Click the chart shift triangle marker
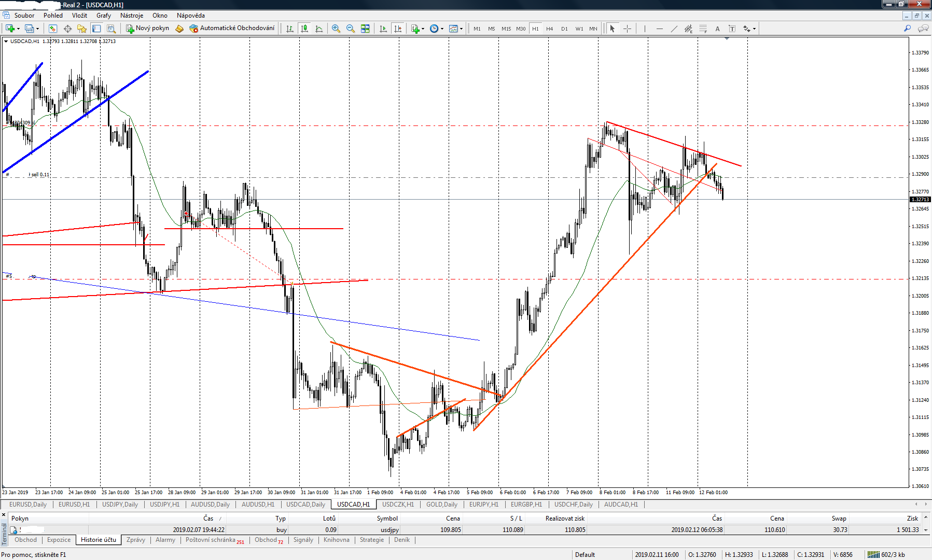932x560 pixels. tap(727, 38)
